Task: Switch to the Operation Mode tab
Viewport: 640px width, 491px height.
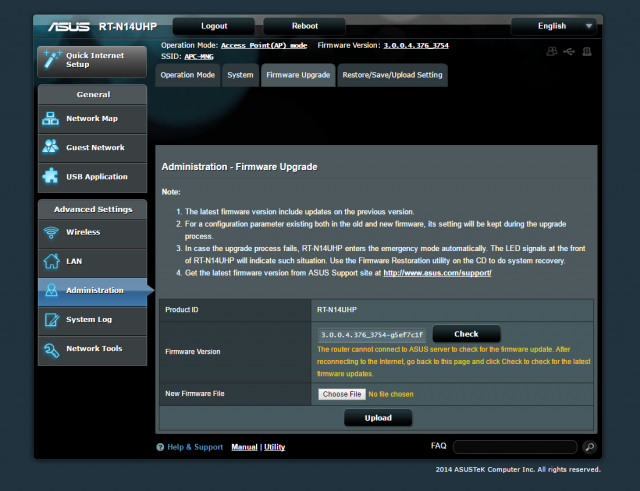Action: 187,75
